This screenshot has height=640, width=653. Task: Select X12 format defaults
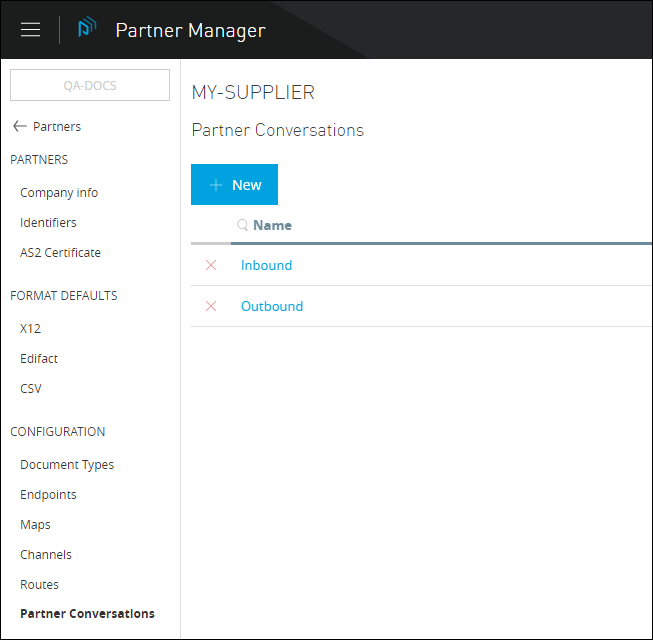coord(30,329)
